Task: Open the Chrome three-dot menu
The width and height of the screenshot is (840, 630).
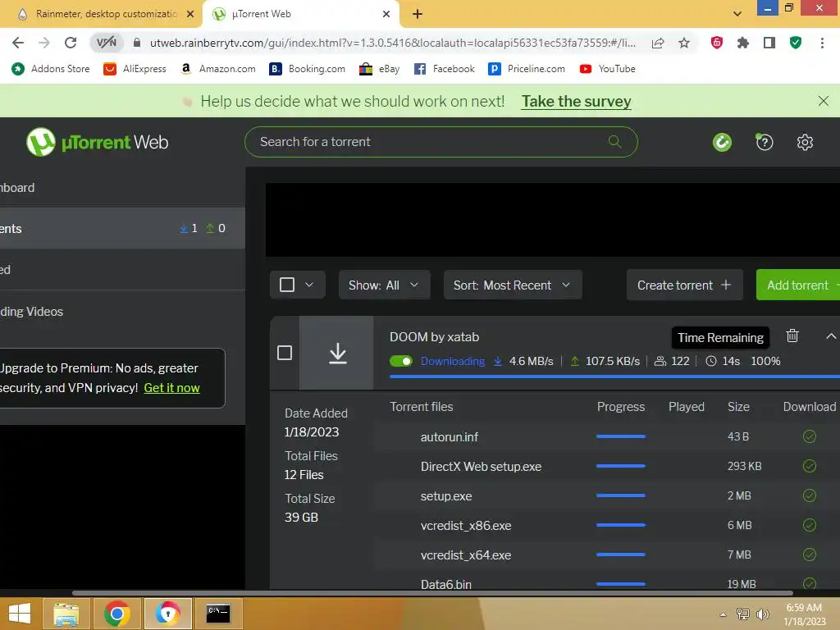Action: [x=822, y=43]
